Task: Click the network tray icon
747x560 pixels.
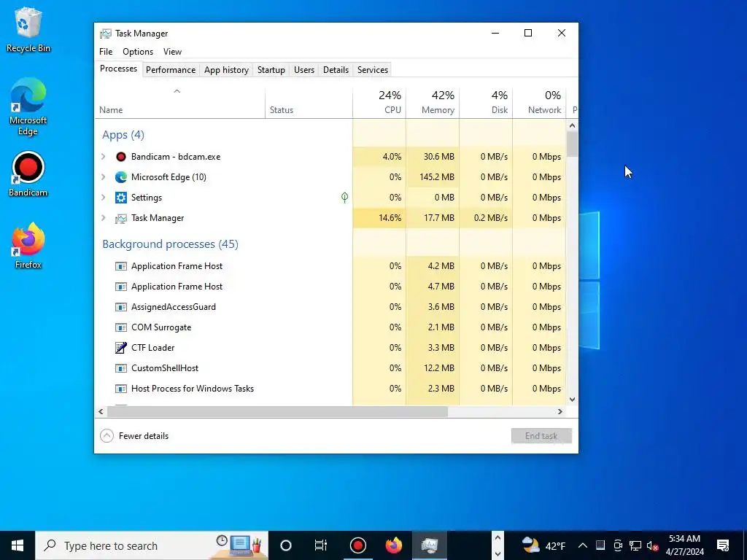Action: (635, 545)
